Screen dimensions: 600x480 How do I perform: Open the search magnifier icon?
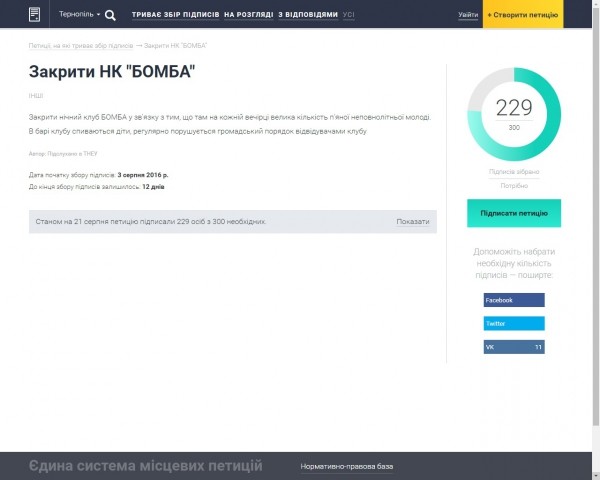(x=110, y=15)
